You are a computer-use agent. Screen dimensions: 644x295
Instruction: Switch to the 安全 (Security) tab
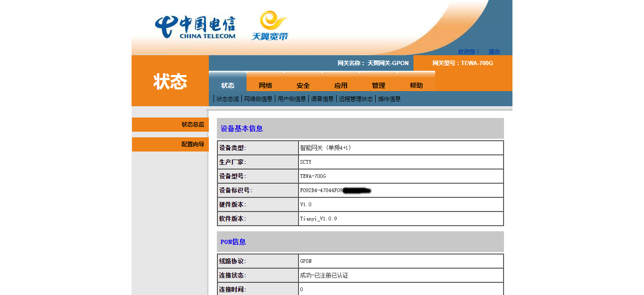pos(303,85)
